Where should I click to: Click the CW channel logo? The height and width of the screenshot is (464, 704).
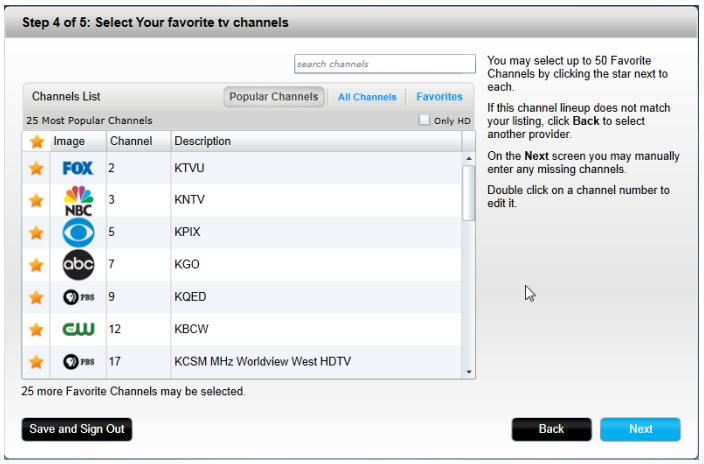79,329
